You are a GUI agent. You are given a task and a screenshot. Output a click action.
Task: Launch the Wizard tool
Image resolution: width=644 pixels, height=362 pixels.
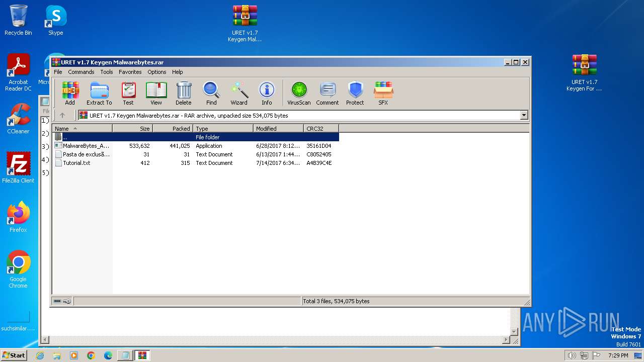point(239,94)
